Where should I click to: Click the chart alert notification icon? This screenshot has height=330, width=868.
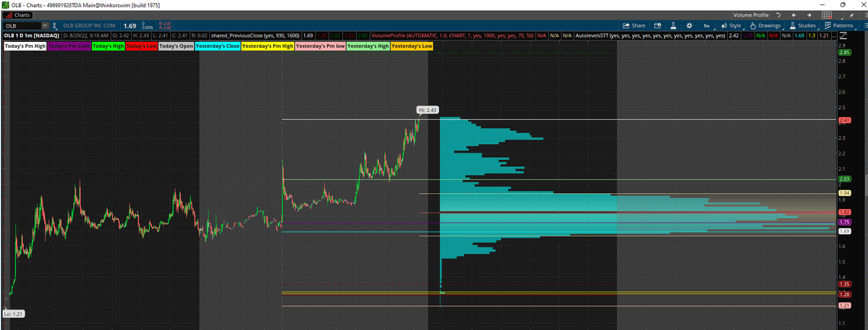click(x=658, y=25)
